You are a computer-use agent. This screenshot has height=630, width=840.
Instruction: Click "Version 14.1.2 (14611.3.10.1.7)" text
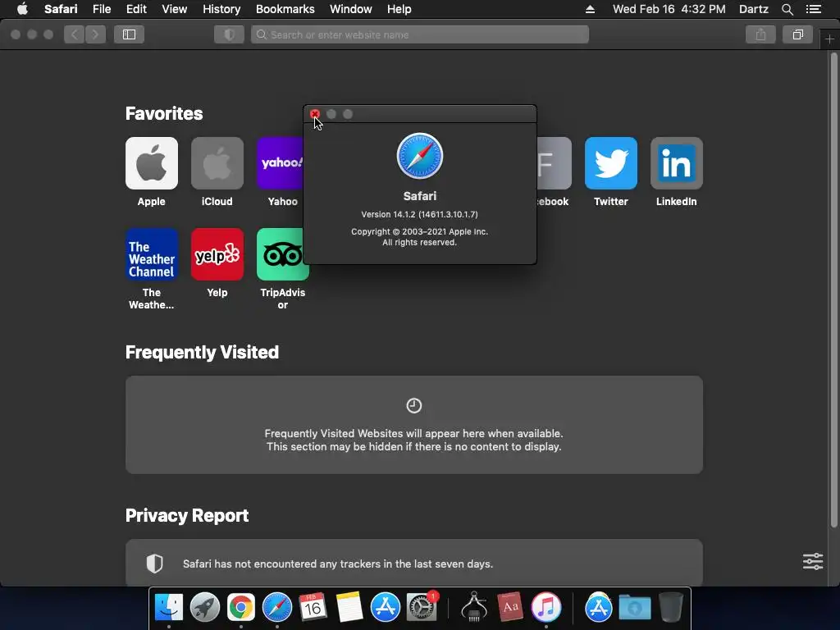tap(419, 214)
